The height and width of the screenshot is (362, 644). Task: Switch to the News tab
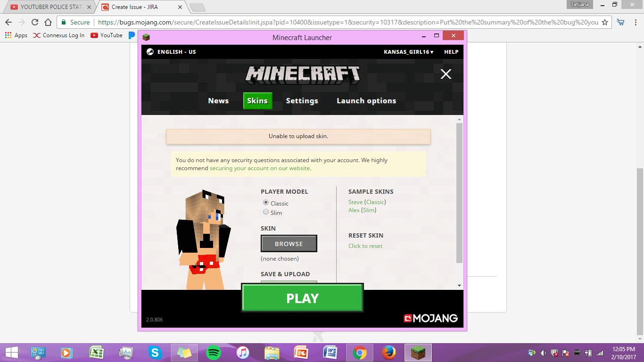pyautogui.click(x=218, y=101)
